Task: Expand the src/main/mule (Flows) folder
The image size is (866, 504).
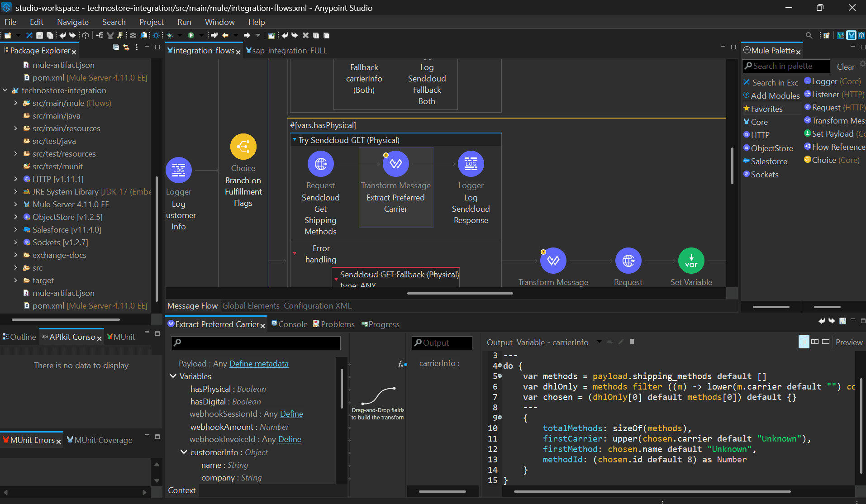Action: coord(16,103)
